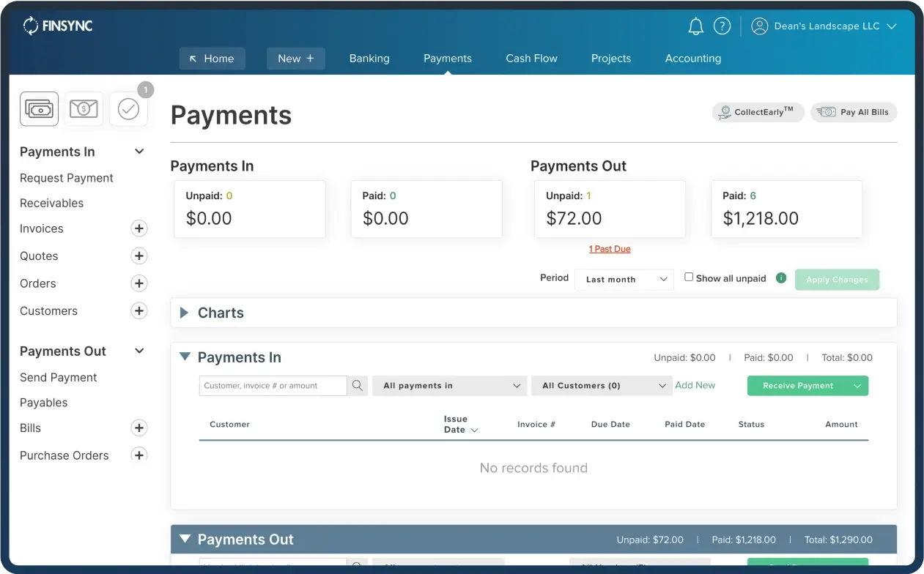Enable the Show all unpaid checkbox
924x574 pixels.
pyautogui.click(x=688, y=277)
